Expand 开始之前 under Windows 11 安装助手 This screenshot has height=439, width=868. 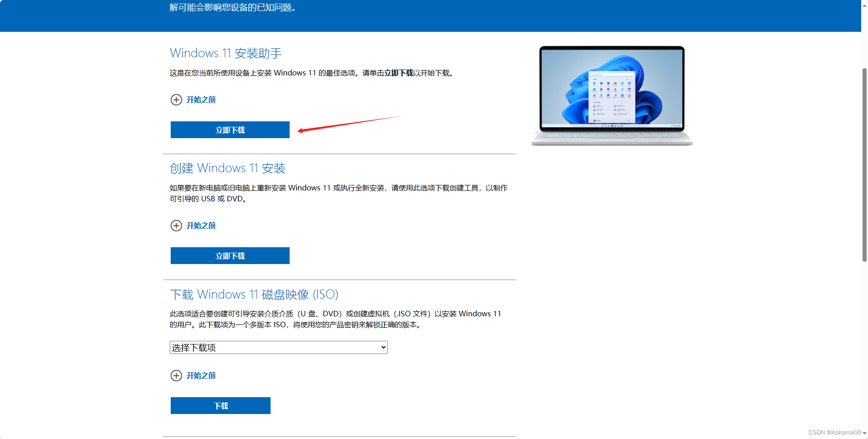click(x=201, y=100)
